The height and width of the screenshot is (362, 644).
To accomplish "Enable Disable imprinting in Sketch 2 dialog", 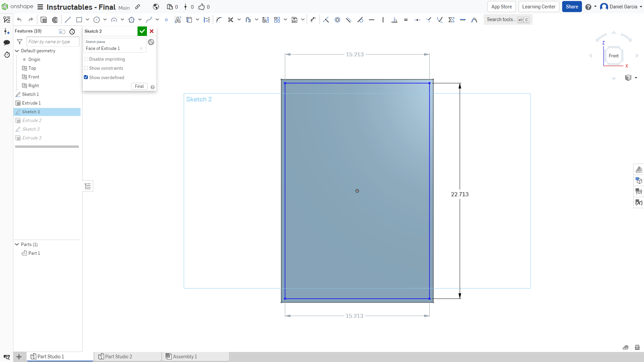I will pos(86,59).
